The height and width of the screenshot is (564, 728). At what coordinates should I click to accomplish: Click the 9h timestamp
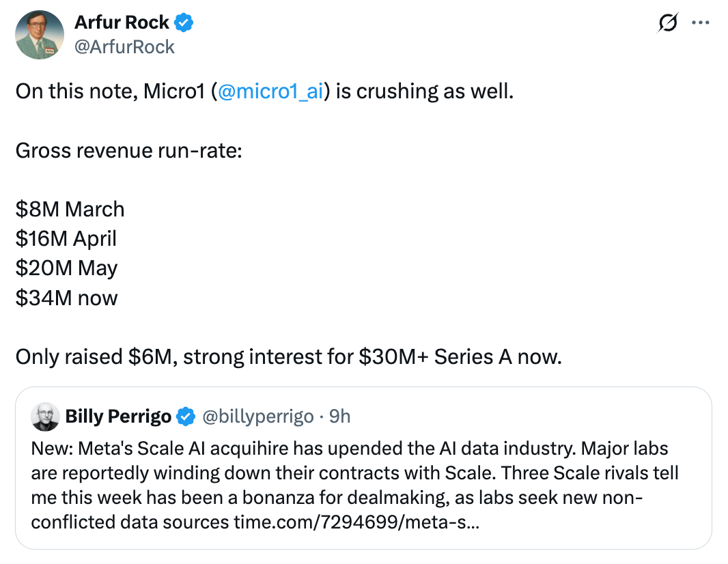tap(340, 417)
